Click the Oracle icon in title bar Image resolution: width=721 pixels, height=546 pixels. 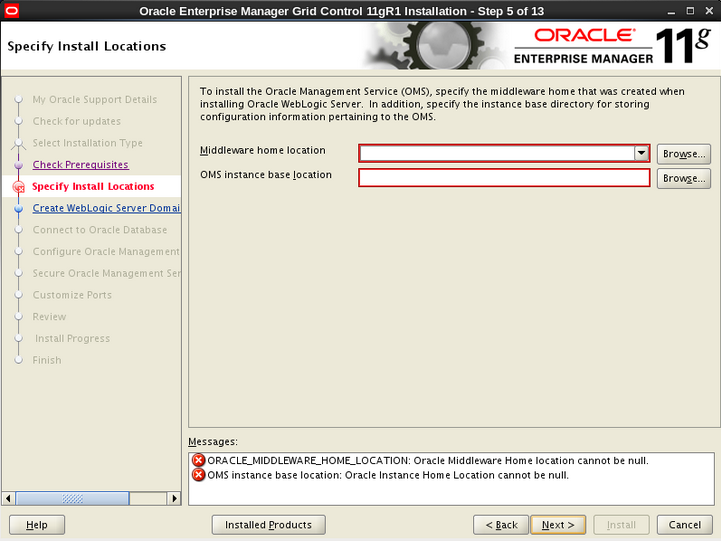coord(11,11)
